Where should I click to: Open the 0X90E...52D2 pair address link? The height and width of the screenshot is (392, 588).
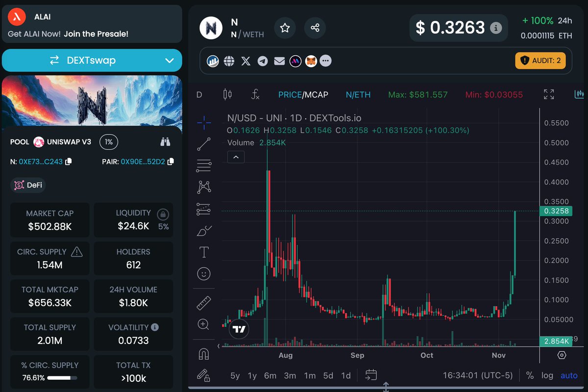pyautogui.click(x=143, y=161)
